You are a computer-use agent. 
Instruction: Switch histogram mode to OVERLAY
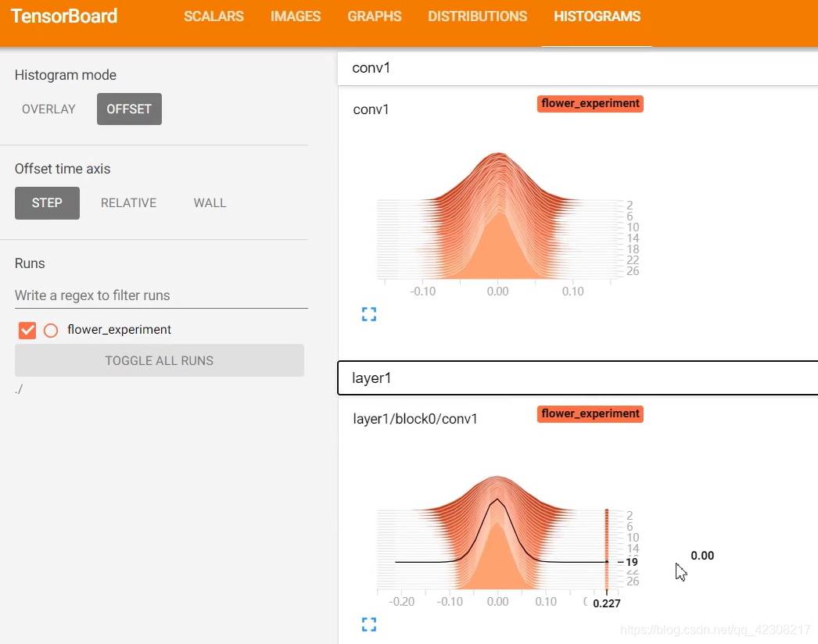[48, 109]
